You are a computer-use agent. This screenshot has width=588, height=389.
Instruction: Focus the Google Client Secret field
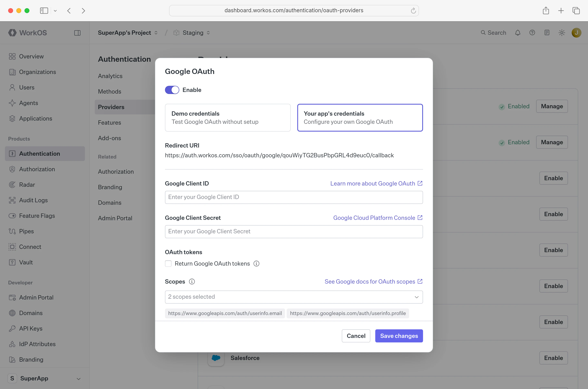(x=294, y=231)
